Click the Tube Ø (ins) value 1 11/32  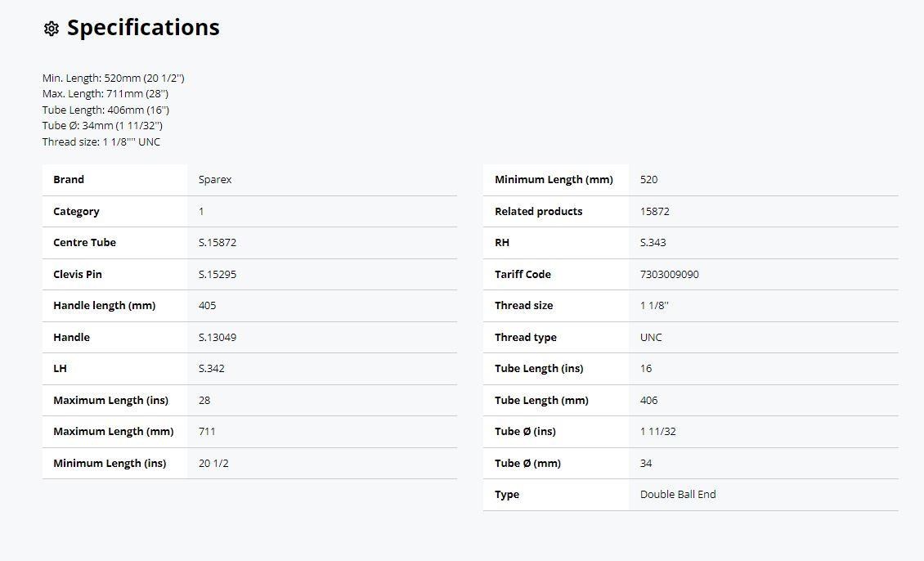pyautogui.click(x=657, y=431)
